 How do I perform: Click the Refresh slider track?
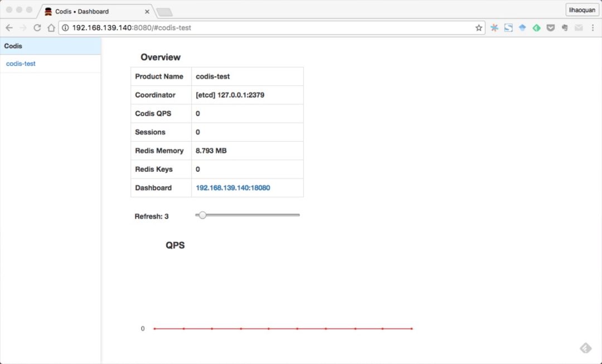247,215
